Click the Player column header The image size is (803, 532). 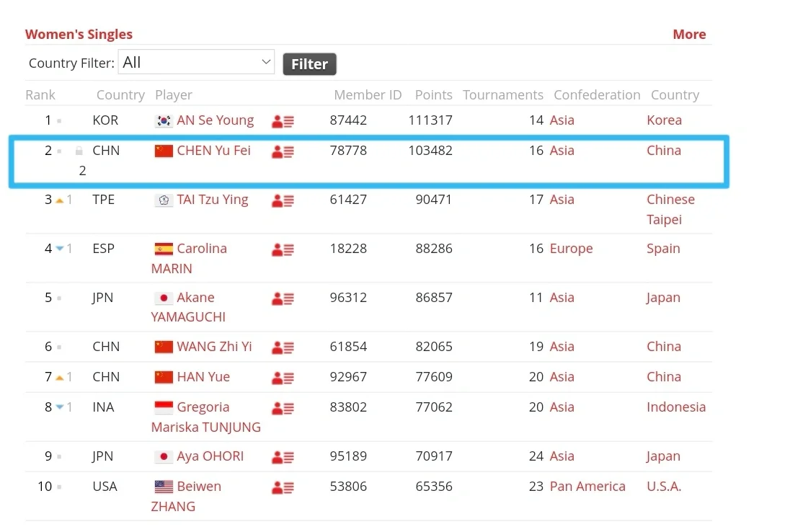coord(174,94)
